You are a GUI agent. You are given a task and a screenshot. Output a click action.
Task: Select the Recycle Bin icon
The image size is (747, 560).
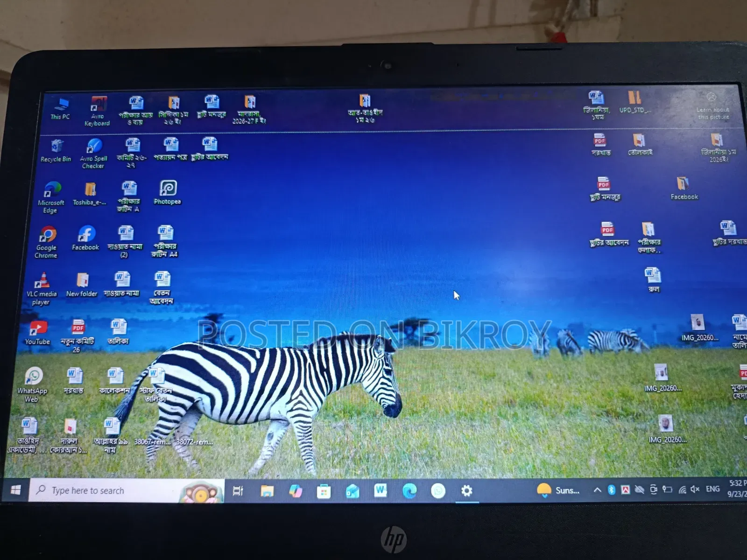click(x=56, y=151)
